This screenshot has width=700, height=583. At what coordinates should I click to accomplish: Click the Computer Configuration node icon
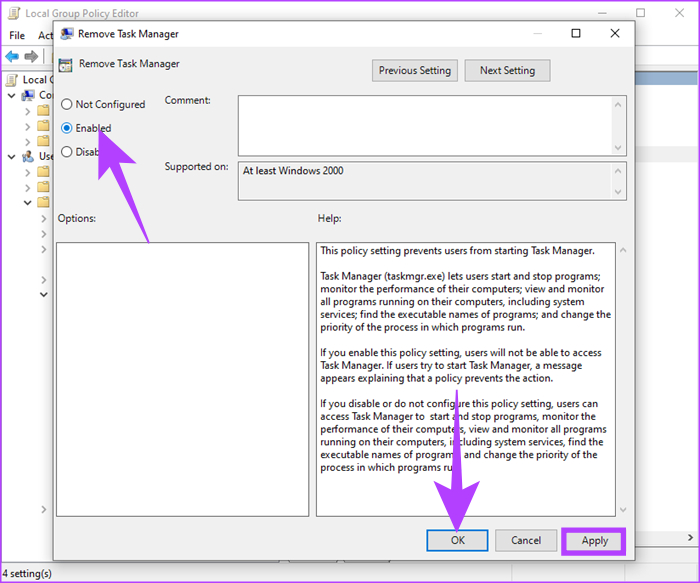click(28, 95)
